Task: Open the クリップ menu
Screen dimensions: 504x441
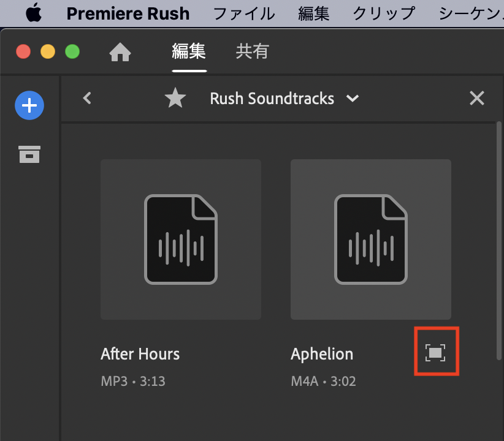Action: coord(384,13)
